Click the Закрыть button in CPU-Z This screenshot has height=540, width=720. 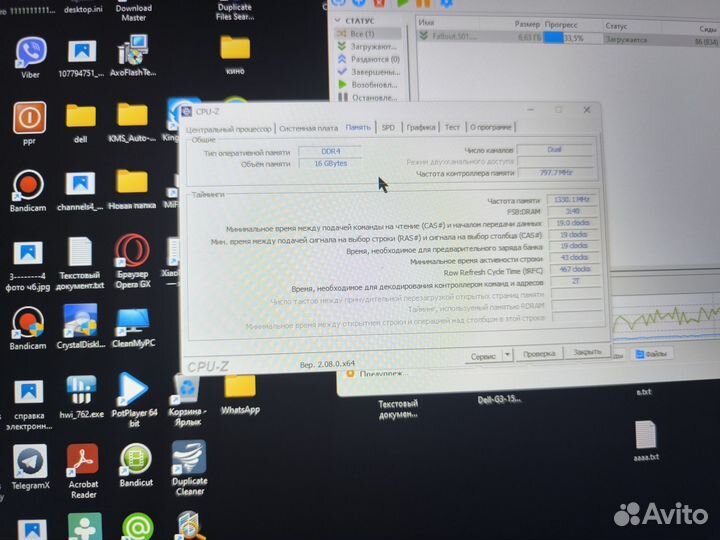click(x=587, y=352)
